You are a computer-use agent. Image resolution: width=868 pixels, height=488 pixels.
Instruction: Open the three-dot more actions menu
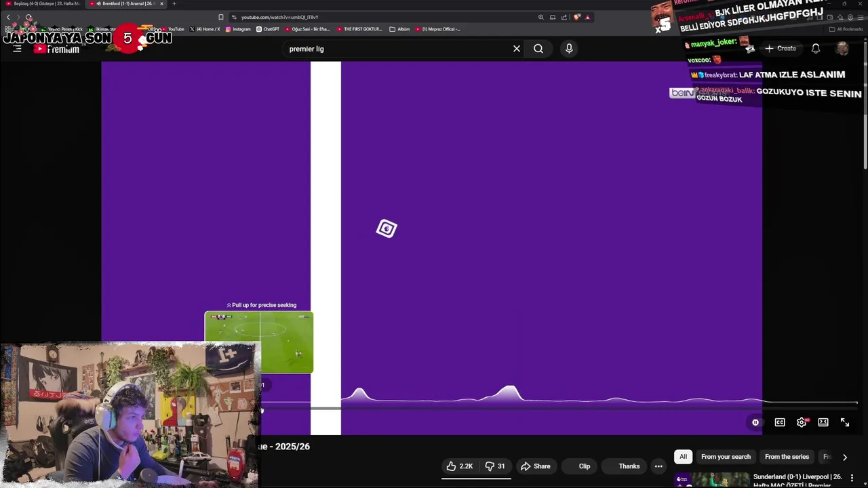pos(658,466)
